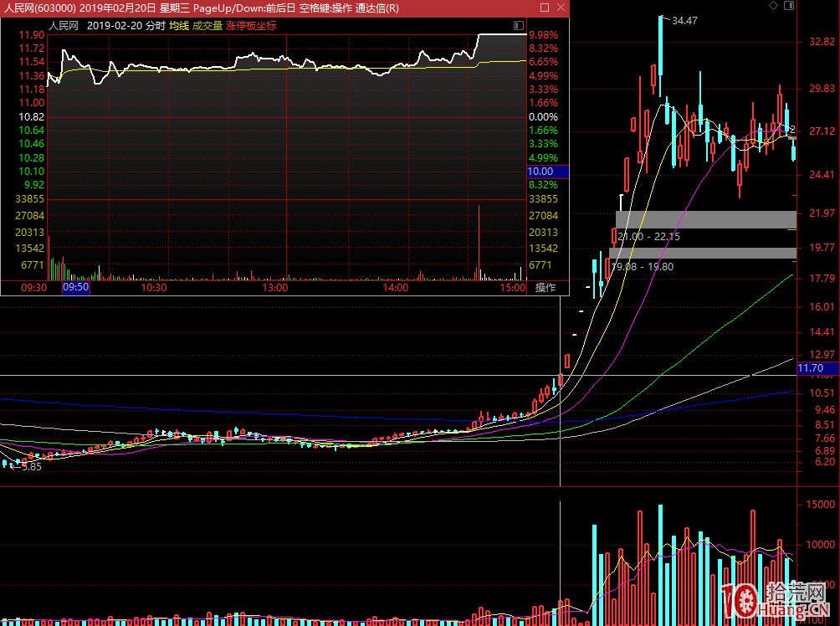Select the 成交量 legend label

[207, 26]
